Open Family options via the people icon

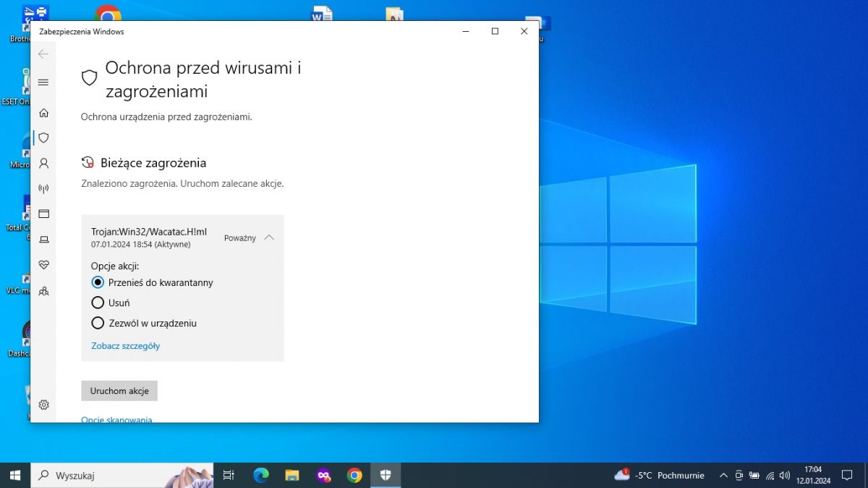43,290
